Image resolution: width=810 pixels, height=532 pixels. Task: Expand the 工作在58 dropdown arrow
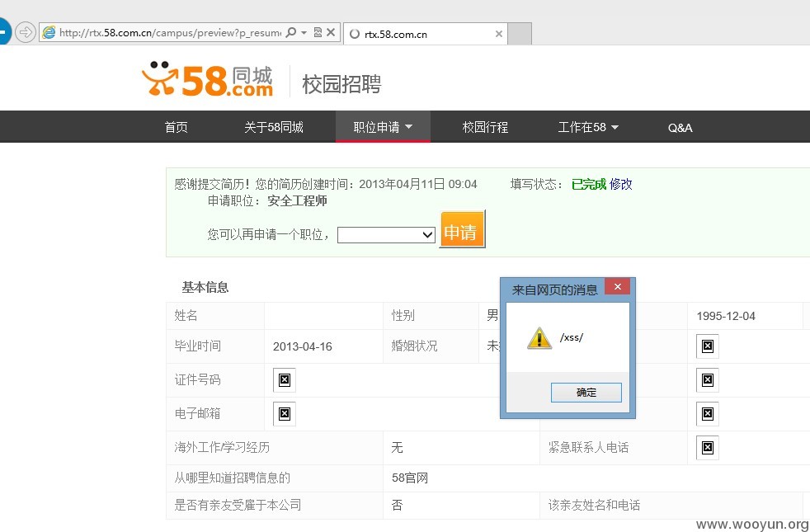pos(615,127)
